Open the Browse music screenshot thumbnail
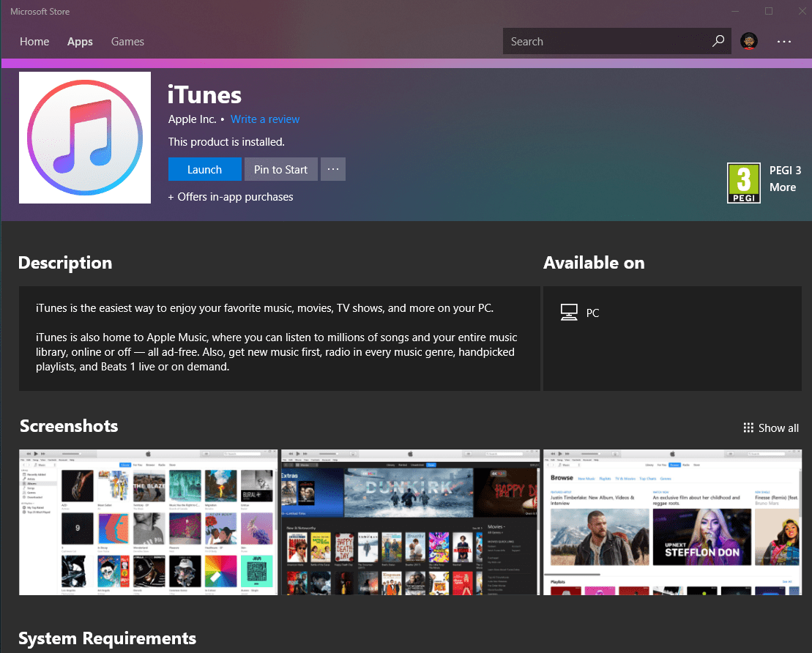 coord(672,522)
